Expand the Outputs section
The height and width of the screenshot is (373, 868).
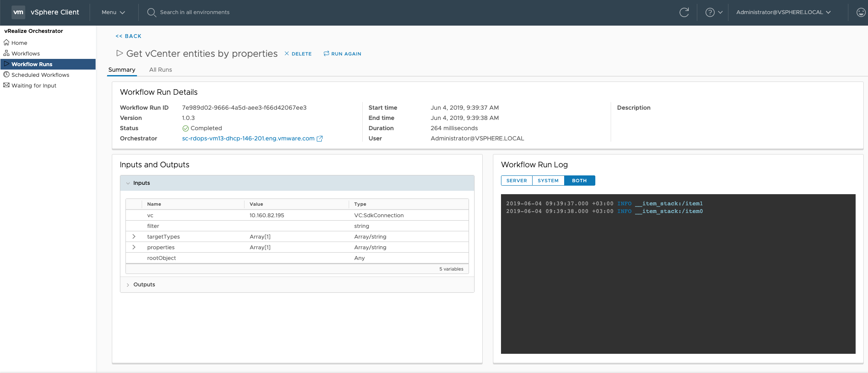point(128,285)
